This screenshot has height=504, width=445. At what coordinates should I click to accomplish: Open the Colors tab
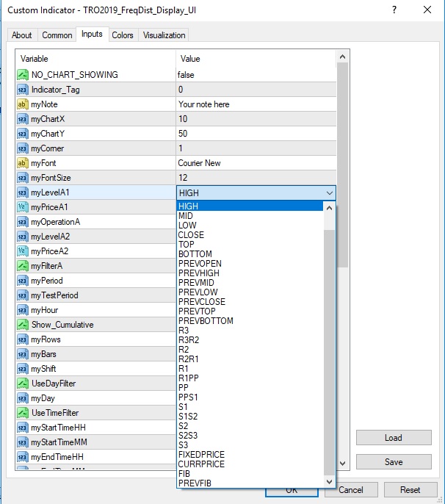pyautogui.click(x=123, y=35)
